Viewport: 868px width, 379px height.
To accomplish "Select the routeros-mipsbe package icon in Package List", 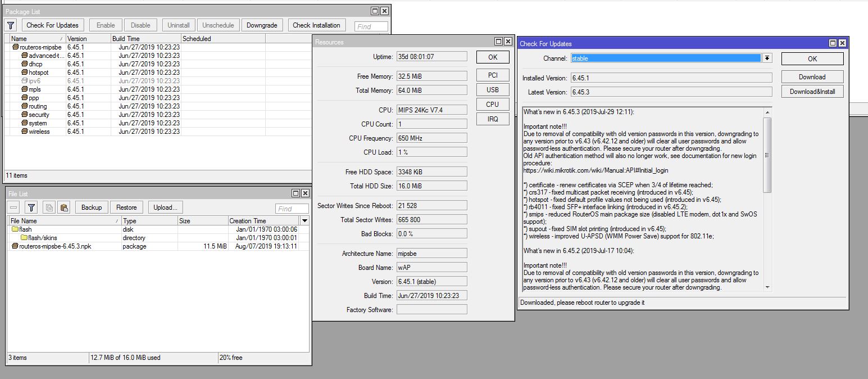I will [16, 47].
